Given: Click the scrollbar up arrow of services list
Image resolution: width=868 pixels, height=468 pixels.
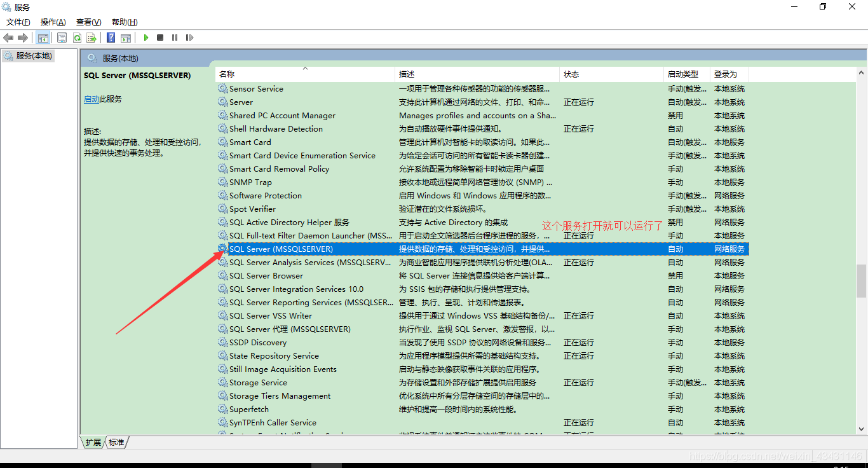Looking at the screenshot, I should (861, 72).
